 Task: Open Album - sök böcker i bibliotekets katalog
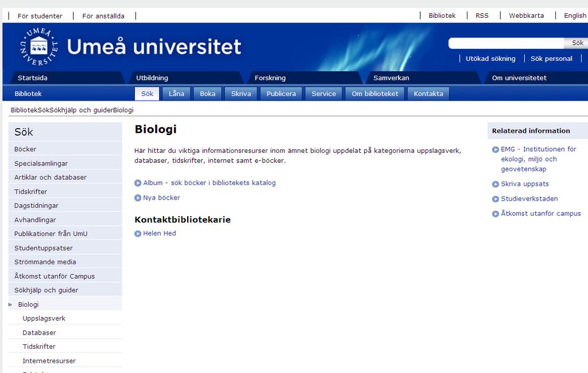tap(209, 183)
